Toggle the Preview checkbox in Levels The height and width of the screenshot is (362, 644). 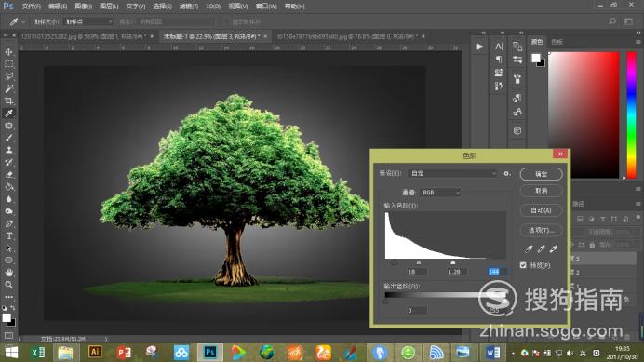point(523,265)
